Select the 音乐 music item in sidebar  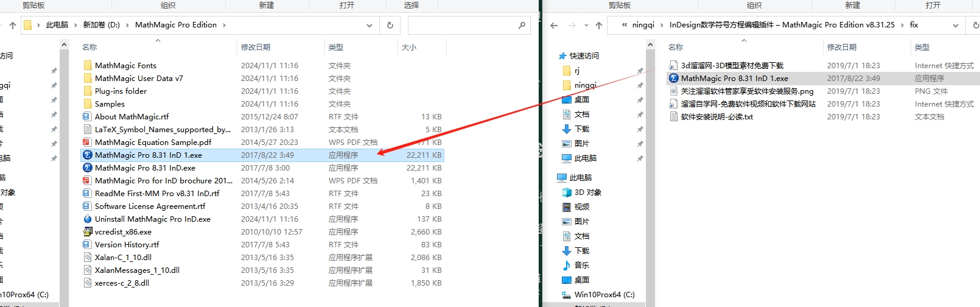click(x=581, y=266)
